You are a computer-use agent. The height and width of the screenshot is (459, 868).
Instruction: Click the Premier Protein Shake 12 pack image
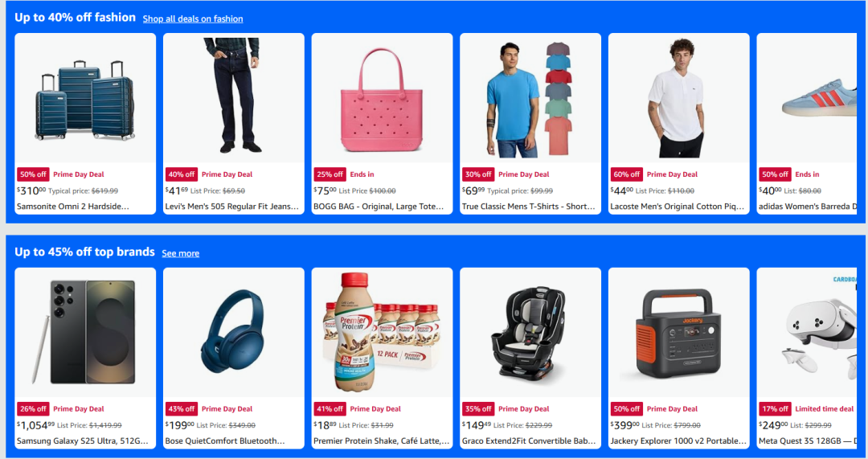click(x=382, y=332)
